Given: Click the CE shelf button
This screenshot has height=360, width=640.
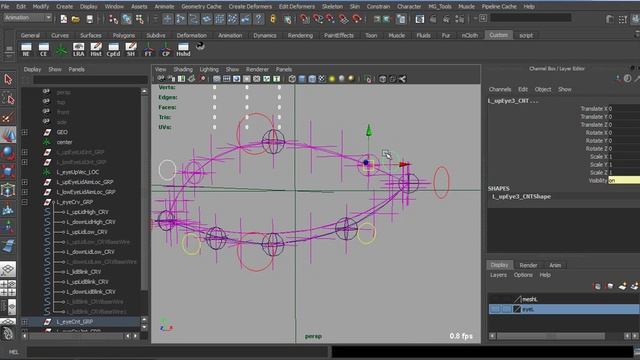Looking at the screenshot, I should pyautogui.click(x=43, y=49).
